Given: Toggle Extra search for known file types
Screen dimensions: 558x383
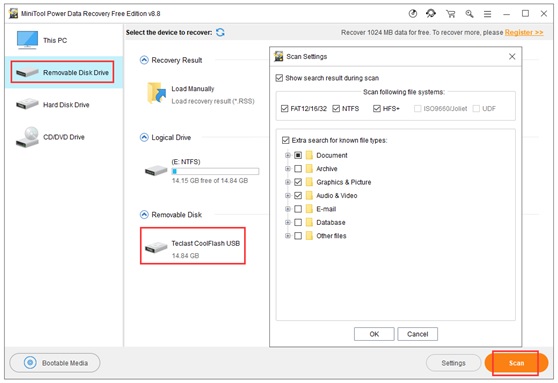Looking at the screenshot, I should (285, 140).
